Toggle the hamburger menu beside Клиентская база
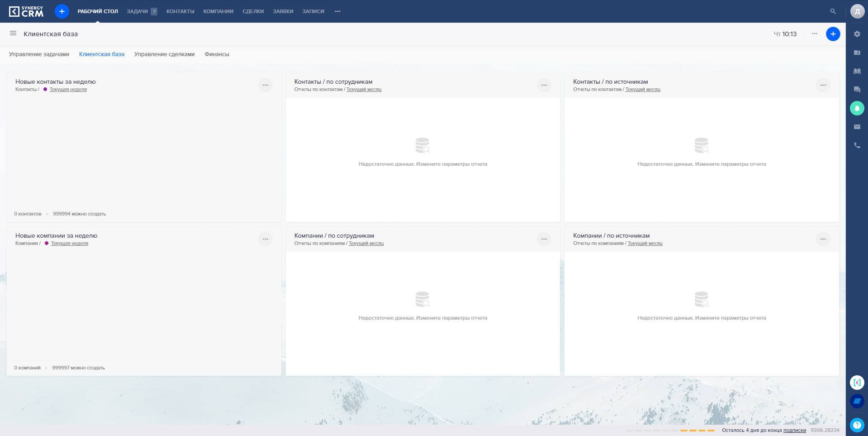 [13, 34]
